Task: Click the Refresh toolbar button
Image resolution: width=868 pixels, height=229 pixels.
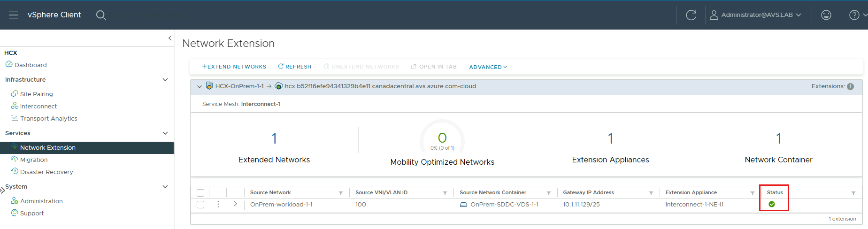Action: coord(295,67)
